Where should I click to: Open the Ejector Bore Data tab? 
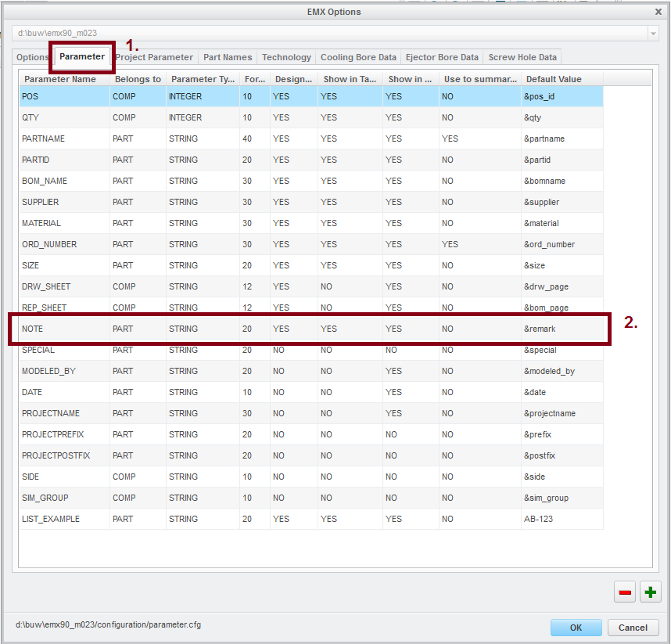pyautogui.click(x=442, y=57)
